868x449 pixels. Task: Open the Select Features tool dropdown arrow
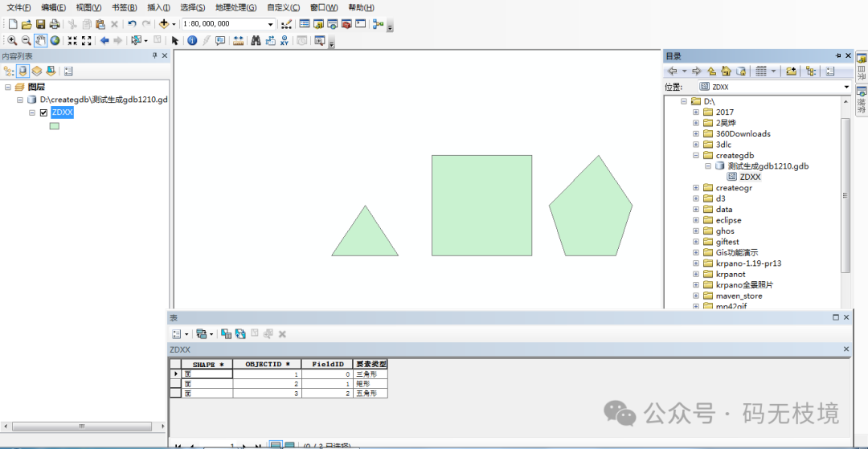pos(145,41)
